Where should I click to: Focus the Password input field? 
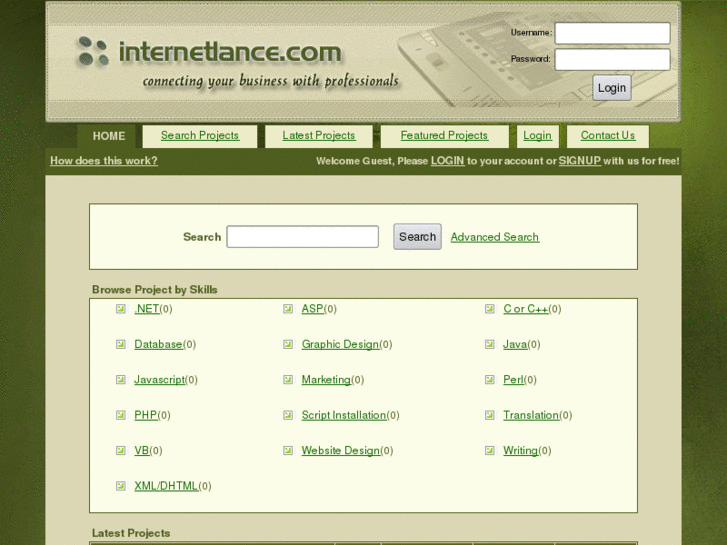pos(612,60)
